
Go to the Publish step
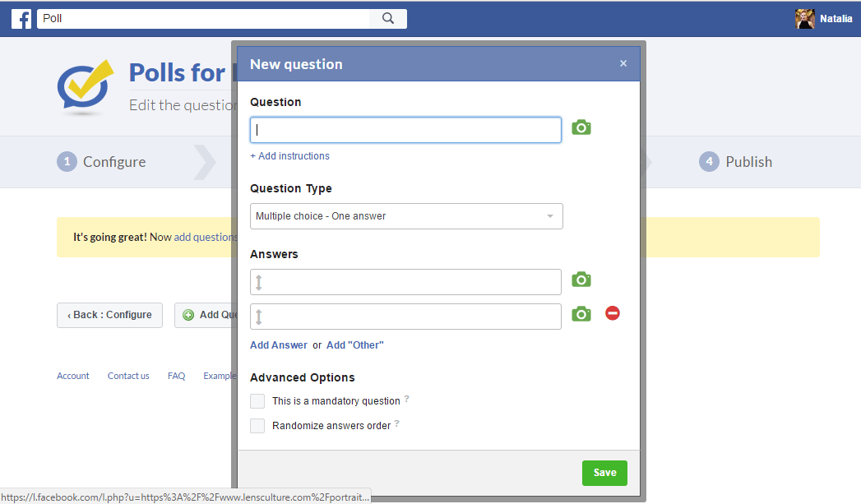pyautogui.click(x=736, y=162)
